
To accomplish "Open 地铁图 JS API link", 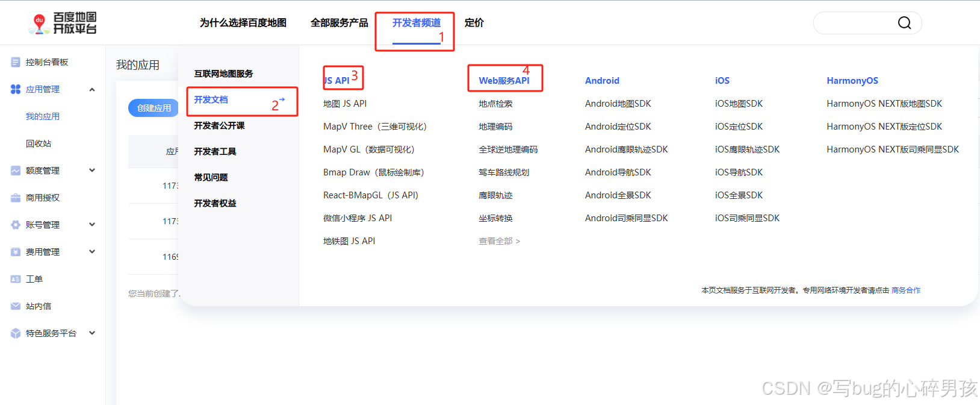I will (349, 241).
